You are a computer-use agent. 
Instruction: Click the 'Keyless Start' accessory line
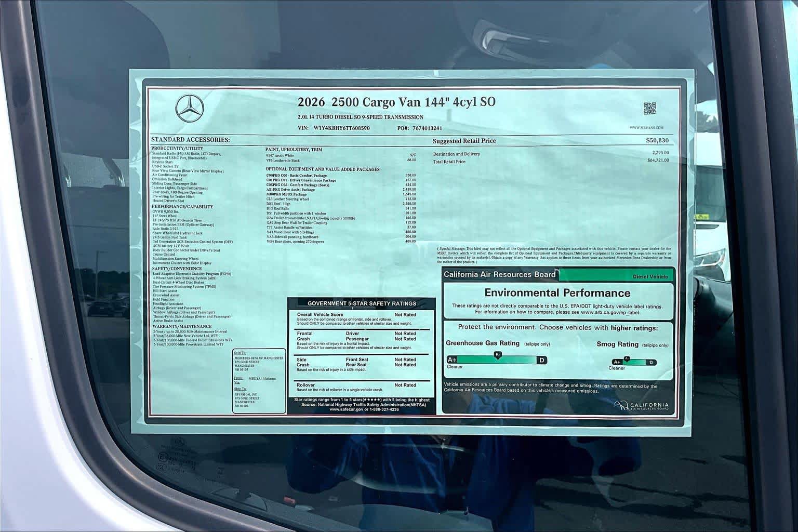tap(162, 162)
